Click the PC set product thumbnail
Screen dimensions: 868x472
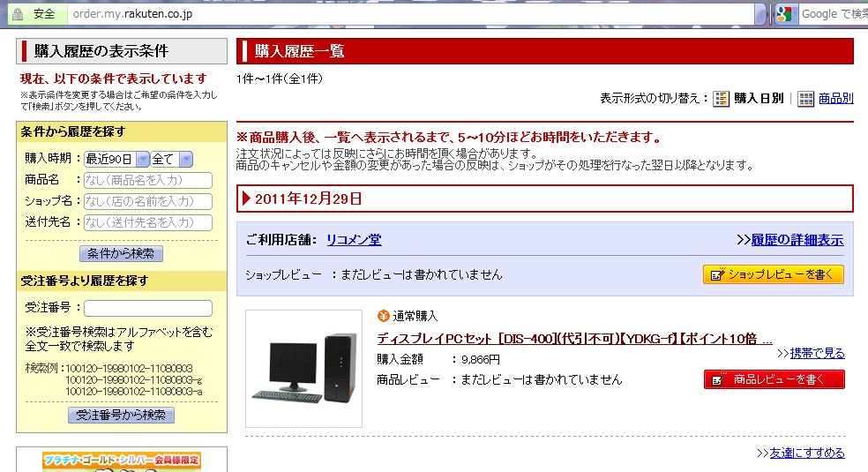[304, 369]
